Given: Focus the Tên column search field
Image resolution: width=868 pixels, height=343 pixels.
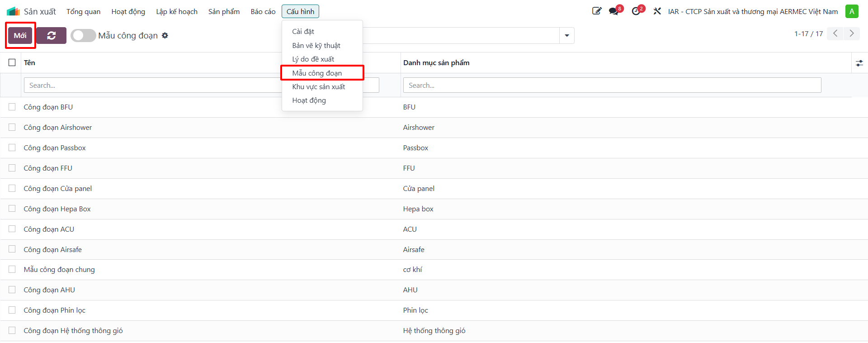Looking at the screenshot, I should (x=201, y=85).
